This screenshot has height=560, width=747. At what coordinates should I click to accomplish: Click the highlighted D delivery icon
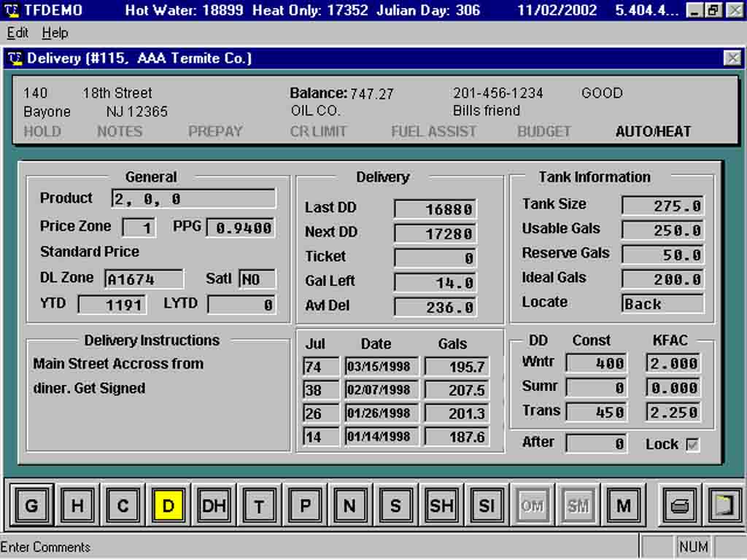pos(168,505)
